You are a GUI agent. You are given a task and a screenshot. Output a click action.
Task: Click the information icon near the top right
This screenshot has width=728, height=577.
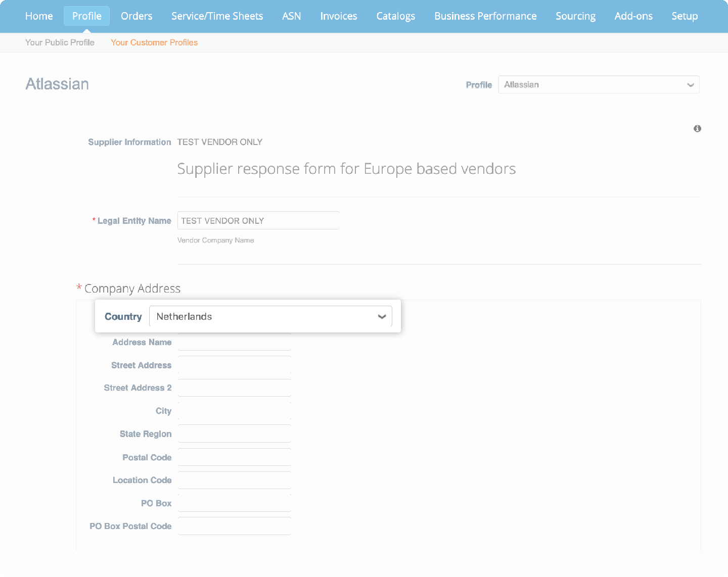pyautogui.click(x=697, y=128)
